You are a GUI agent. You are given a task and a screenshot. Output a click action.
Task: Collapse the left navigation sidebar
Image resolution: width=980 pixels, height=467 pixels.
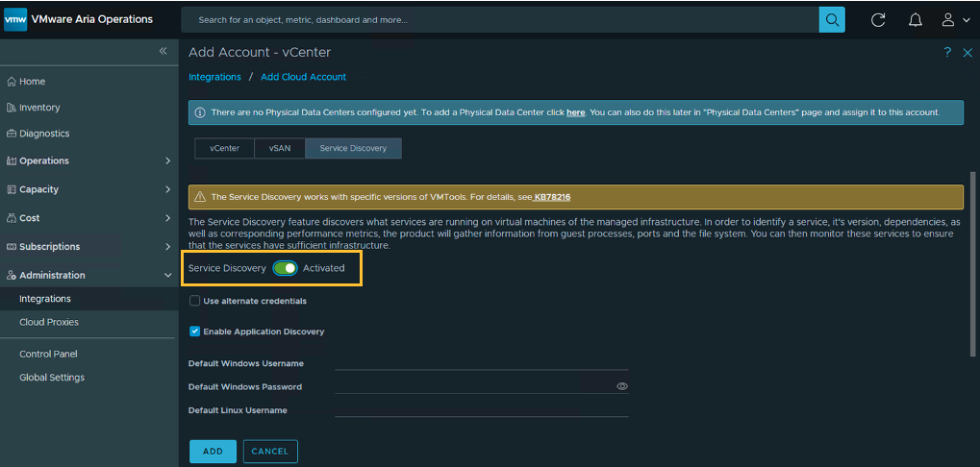(x=163, y=51)
